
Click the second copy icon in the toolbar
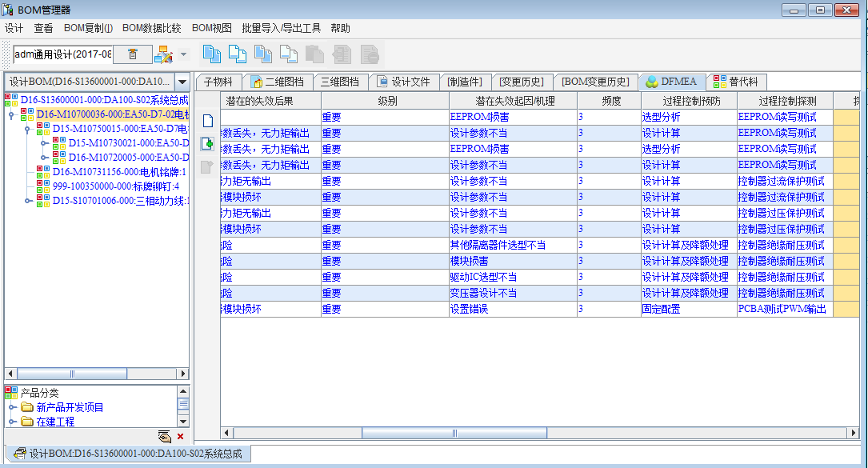tap(237, 54)
